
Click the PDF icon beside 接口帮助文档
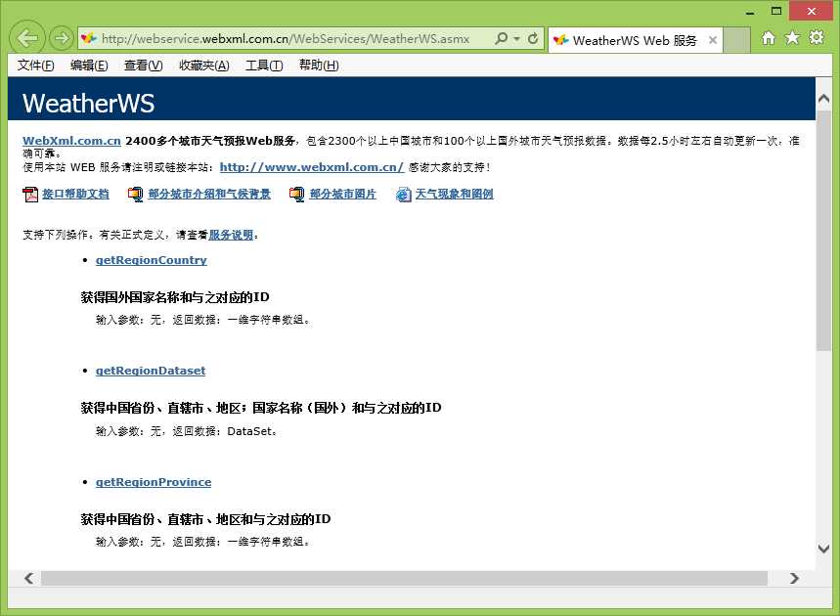coord(30,195)
